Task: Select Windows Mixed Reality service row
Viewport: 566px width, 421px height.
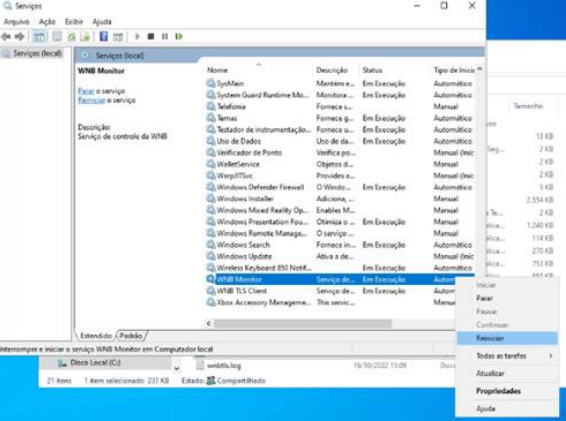Action: (339, 210)
